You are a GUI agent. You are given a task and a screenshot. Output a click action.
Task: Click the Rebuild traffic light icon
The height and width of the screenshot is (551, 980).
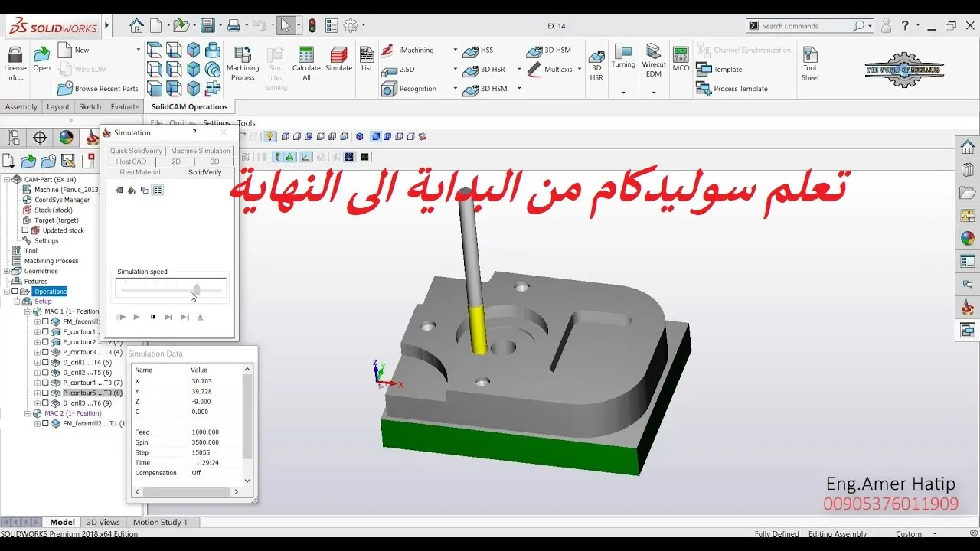pyautogui.click(x=312, y=25)
